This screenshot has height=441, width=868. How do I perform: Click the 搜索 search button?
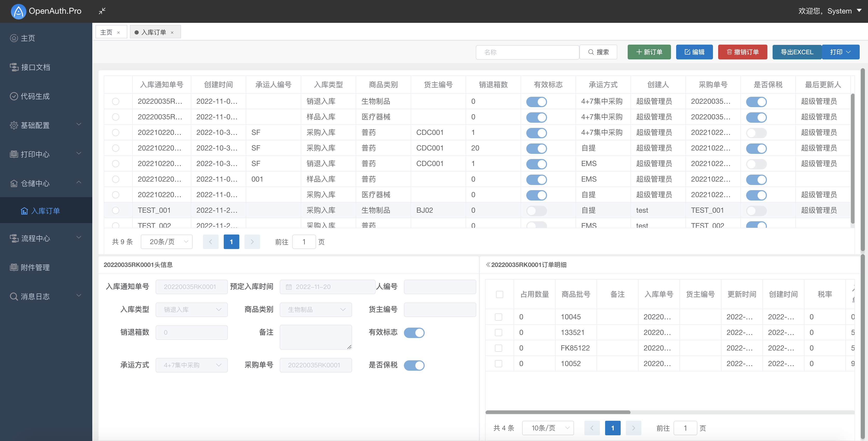pos(598,52)
